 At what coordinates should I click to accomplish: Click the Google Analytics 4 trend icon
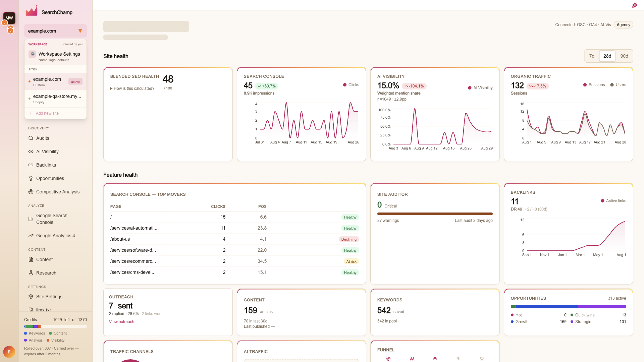(31, 236)
